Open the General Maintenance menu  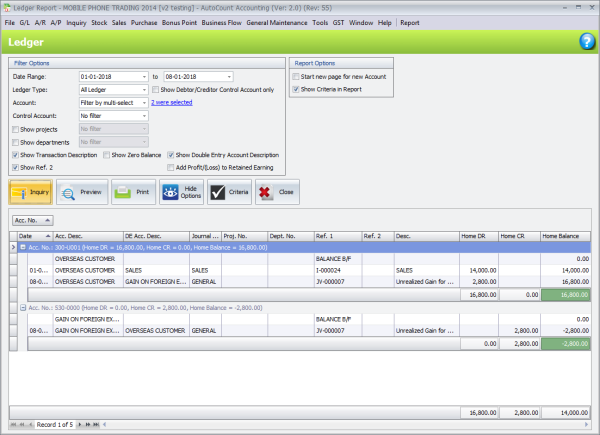277,23
